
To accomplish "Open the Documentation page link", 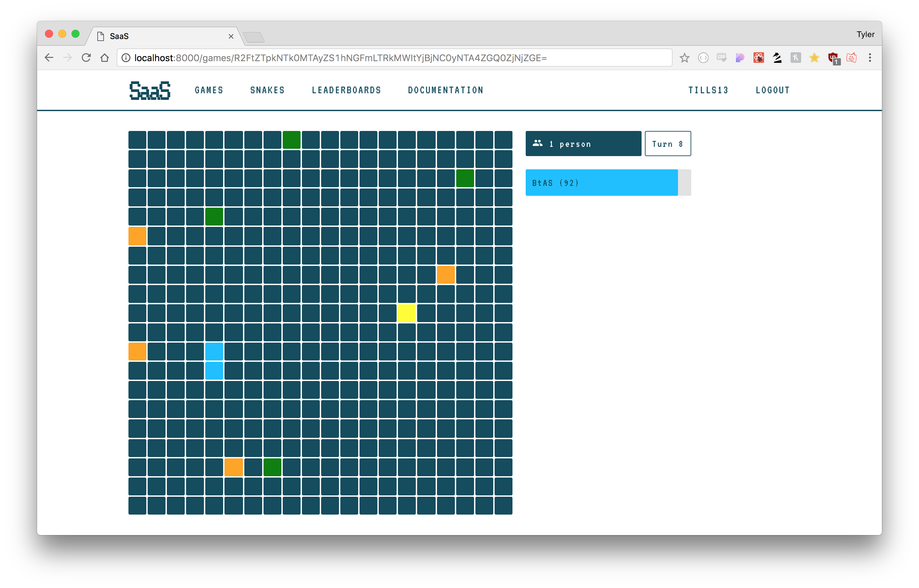I will 445,90.
